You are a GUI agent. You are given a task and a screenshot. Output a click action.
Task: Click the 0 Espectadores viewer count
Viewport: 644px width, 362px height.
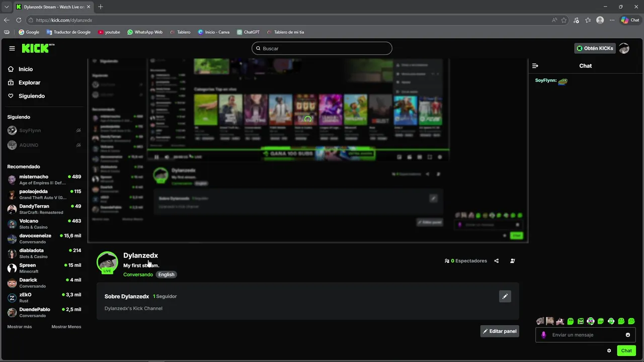coord(466,261)
